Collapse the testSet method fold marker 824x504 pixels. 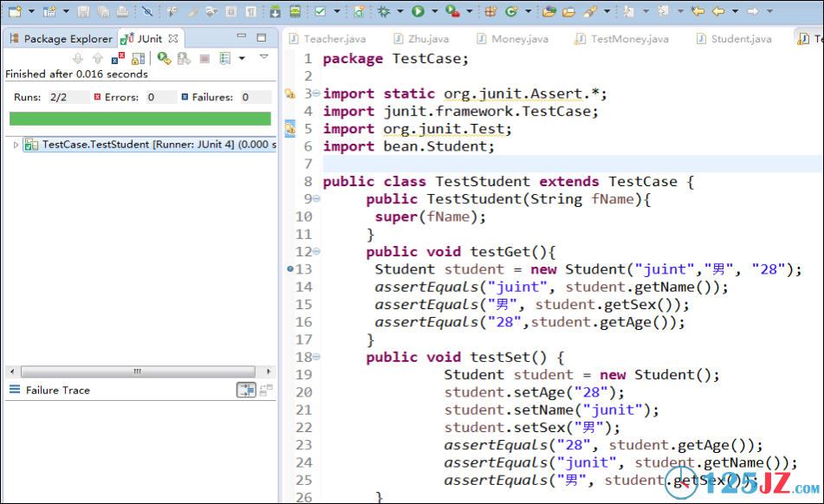316,357
